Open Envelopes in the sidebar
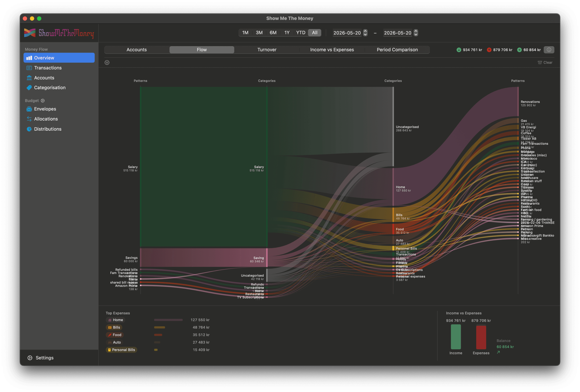Viewport: 580px width, 392px height. (59, 109)
